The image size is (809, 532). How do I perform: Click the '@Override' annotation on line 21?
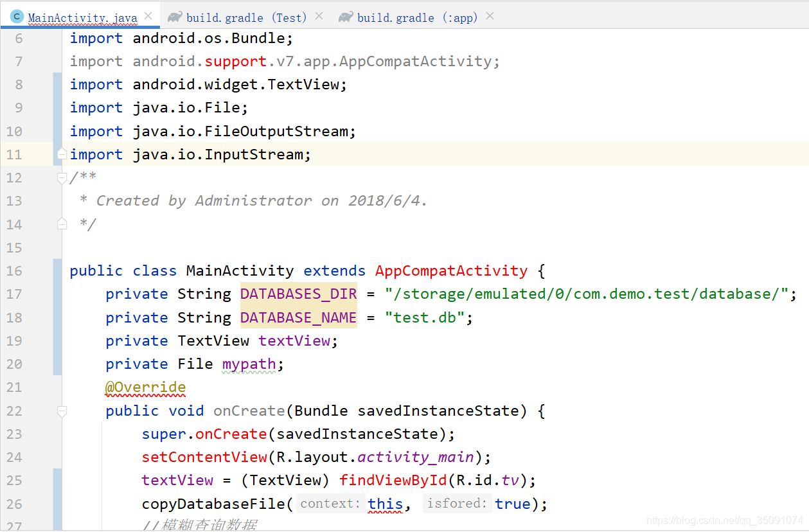pyautogui.click(x=146, y=387)
